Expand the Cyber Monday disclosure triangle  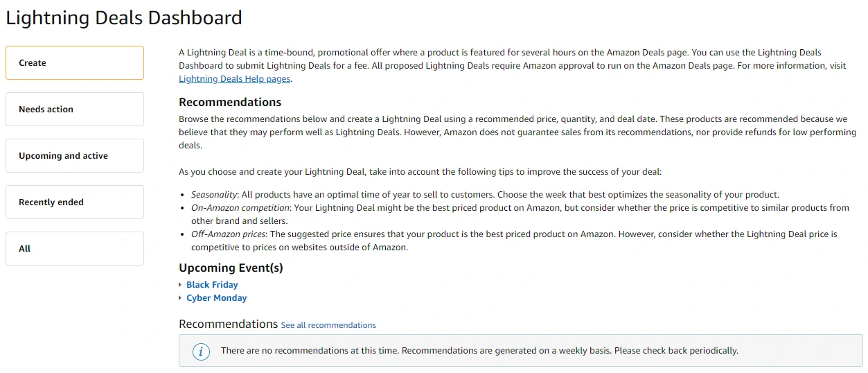click(181, 298)
